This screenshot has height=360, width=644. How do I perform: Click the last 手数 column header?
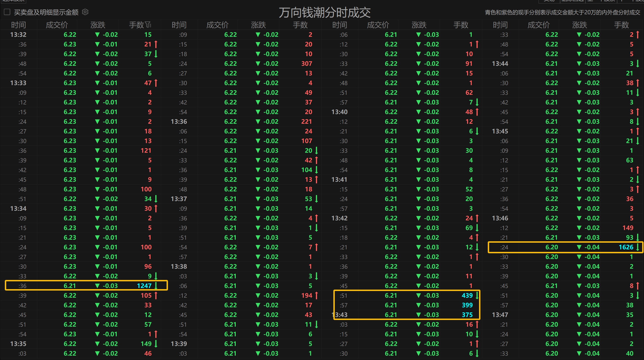(621, 25)
